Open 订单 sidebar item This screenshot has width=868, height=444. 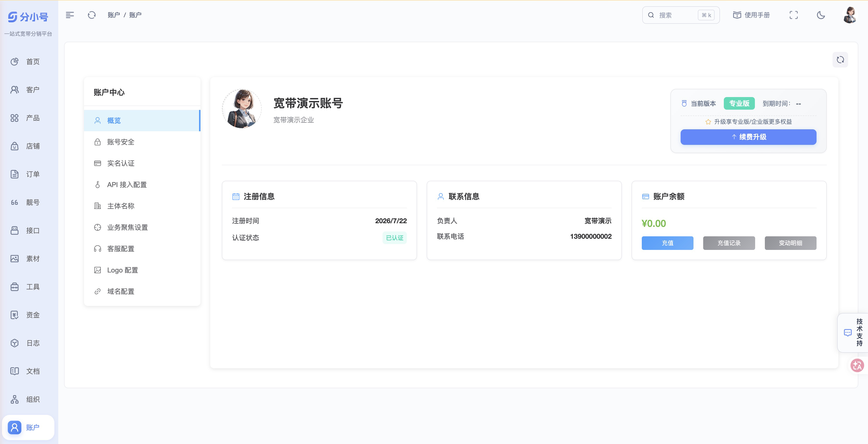click(29, 174)
